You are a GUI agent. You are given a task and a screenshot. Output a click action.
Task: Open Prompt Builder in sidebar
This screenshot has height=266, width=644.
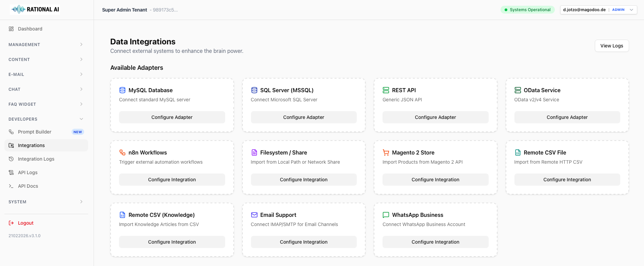pyautogui.click(x=46, y=132)
